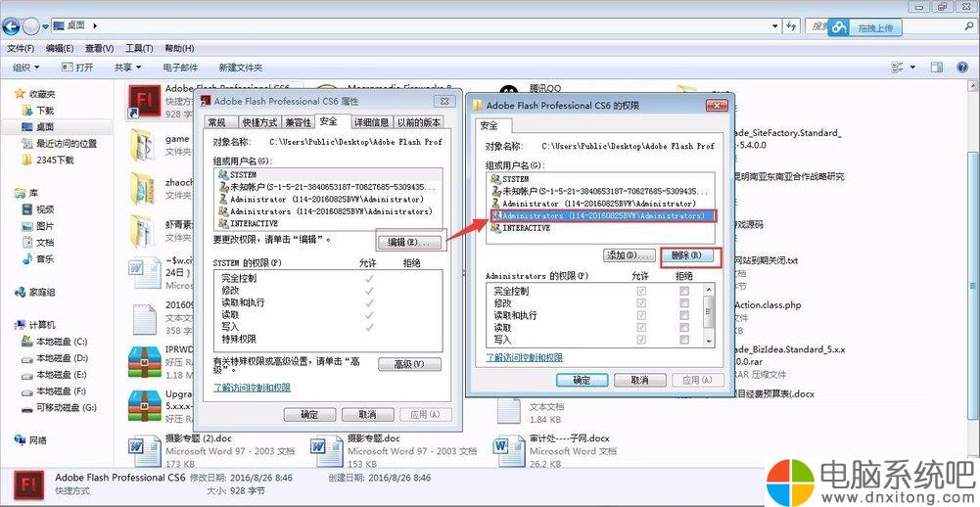The height and width of the screenshot is (507, 980).
Task: Toggle allow box for 修改 permission
Action: point(641,303)
